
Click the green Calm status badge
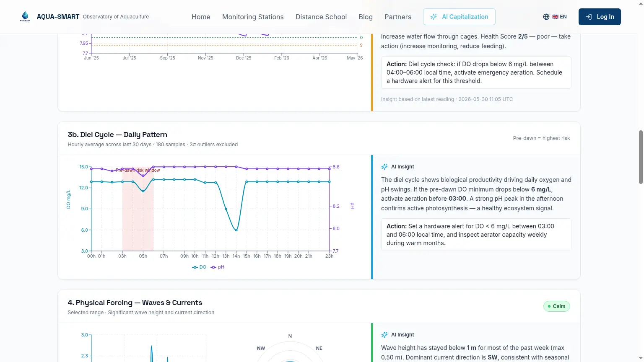557,306
